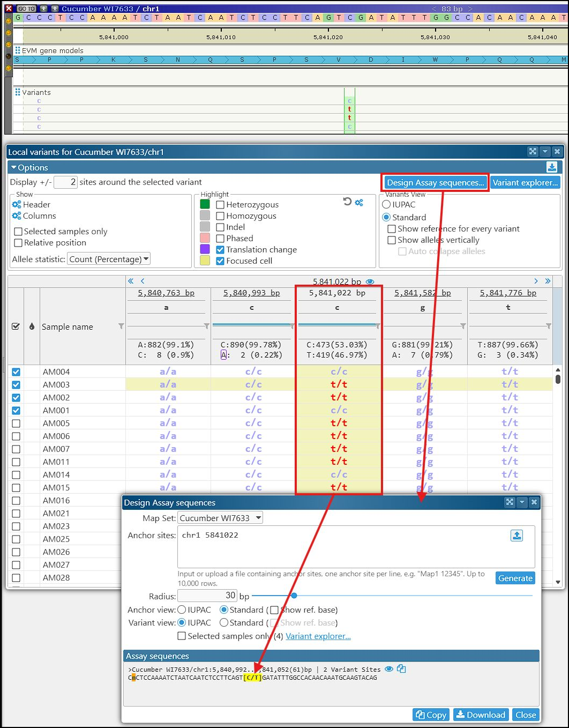Select IUPAC radio in Variants View
Viewport: 569px width, 728px height.
(x=386, y=205)
